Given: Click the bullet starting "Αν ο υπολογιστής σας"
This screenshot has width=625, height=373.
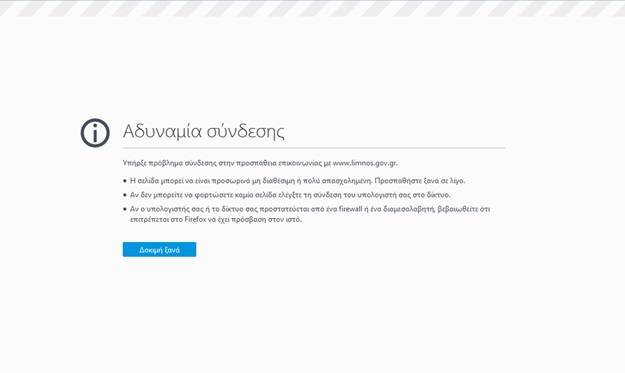Looking at the screenshot, I should click(x=310, y=214).
